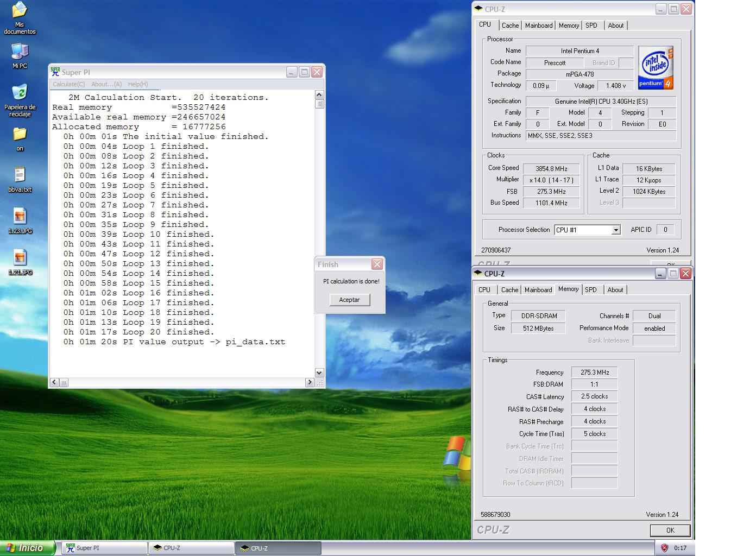Click the red shield system tray icon
This screenshot has height=556, width=756.
(664, 548)
